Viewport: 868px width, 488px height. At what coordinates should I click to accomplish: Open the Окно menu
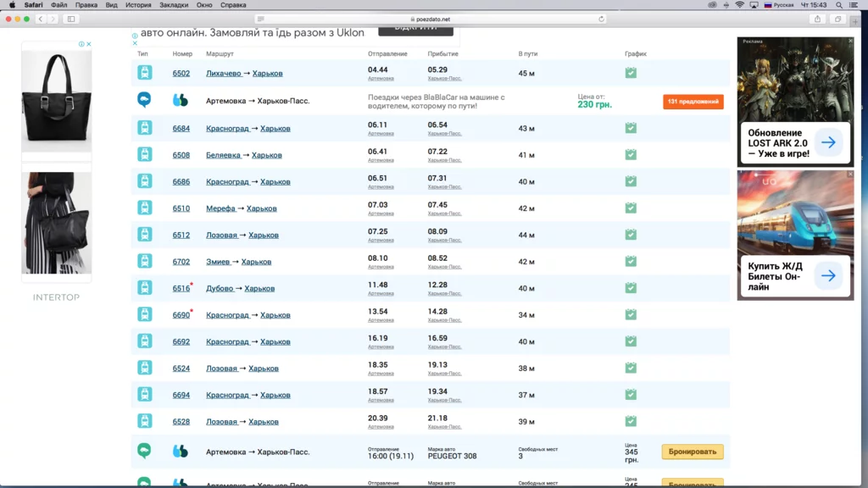204,5
